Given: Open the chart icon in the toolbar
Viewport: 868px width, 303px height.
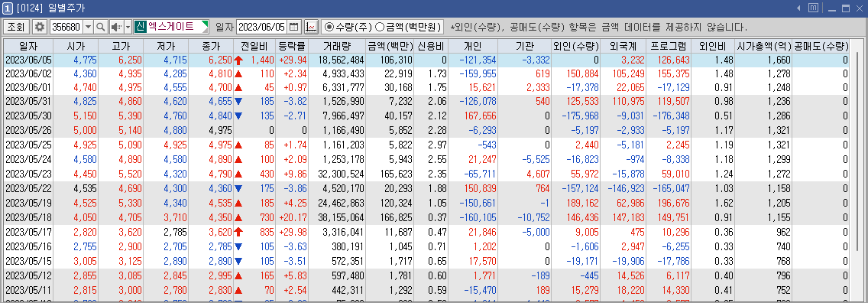Looking at the screenshot, I should [x=311, y=27].
